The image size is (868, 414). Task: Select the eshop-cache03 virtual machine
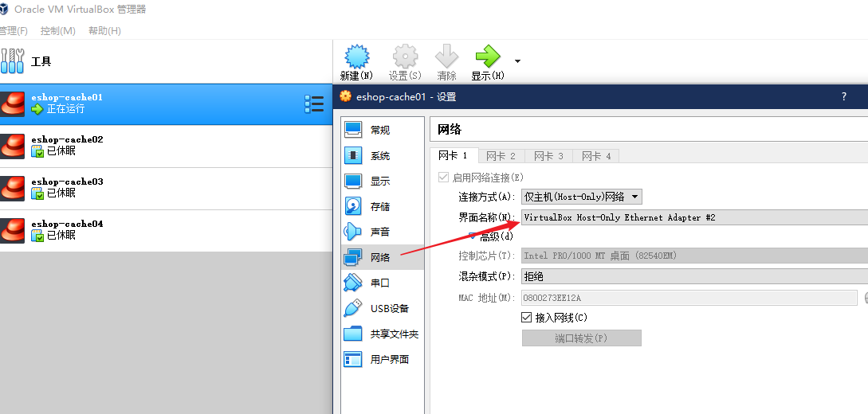(166, 189)
